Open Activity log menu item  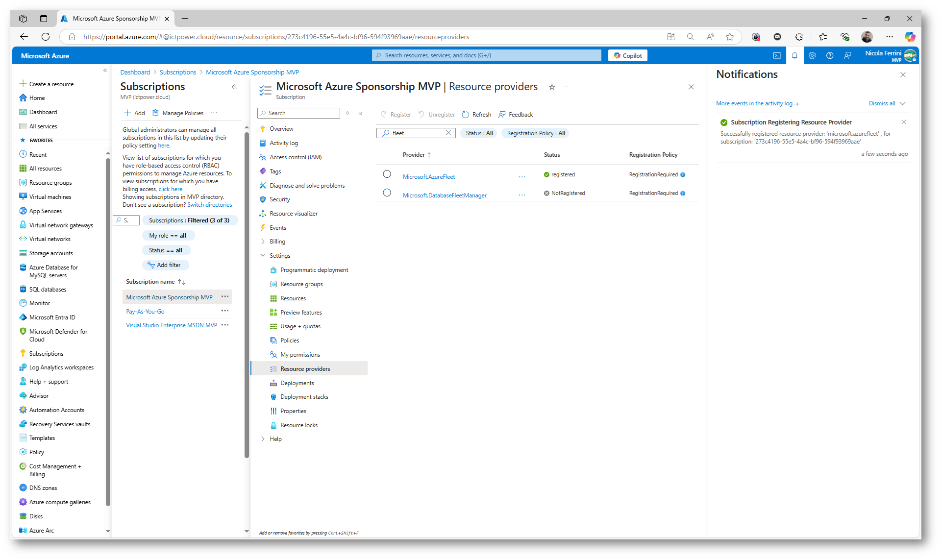284,143
